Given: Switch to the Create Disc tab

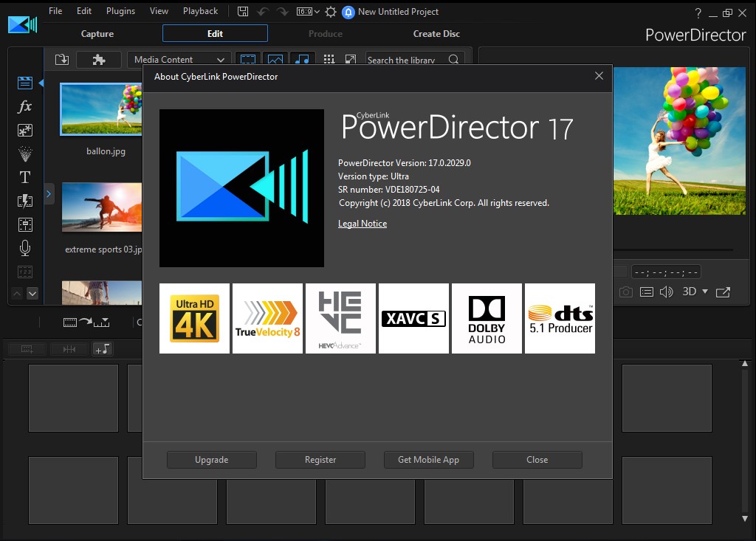Looking at the screenshot, I should [x=436, y=34].
